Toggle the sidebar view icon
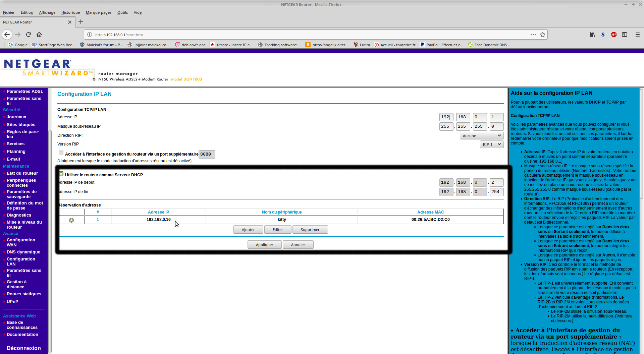 pos(625,35)
